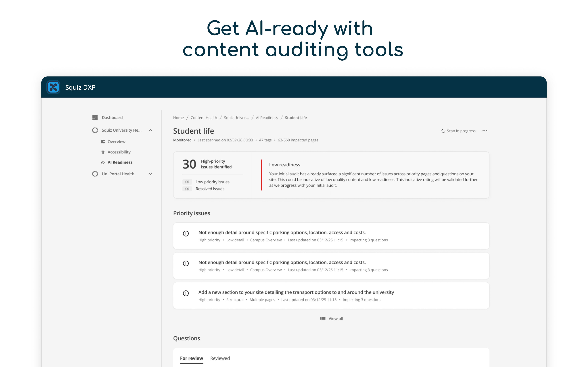Select the For review tab

coord(191,358)
